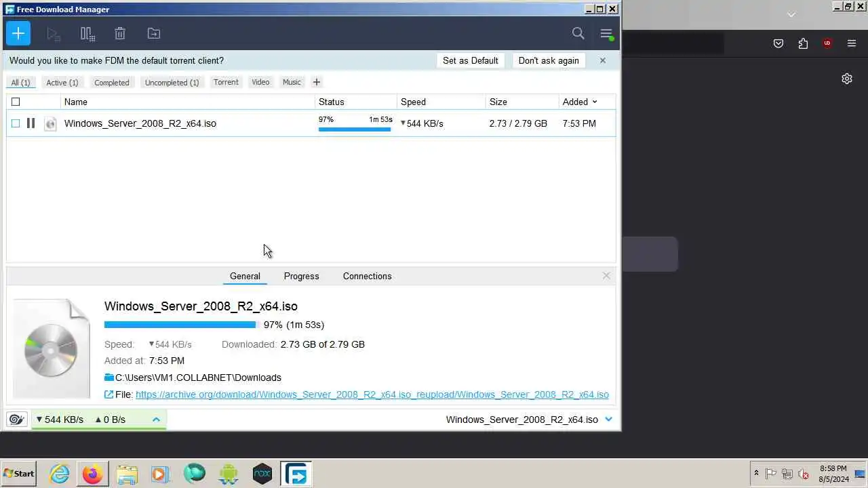Toggle the select-all checkbox in header

click(x=16, y=102)
